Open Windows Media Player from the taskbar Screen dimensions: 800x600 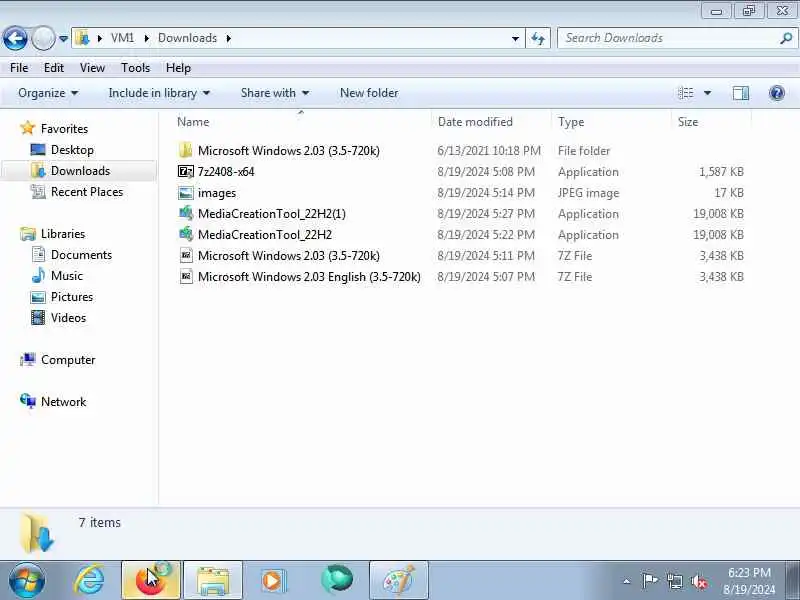pos(273,580)
